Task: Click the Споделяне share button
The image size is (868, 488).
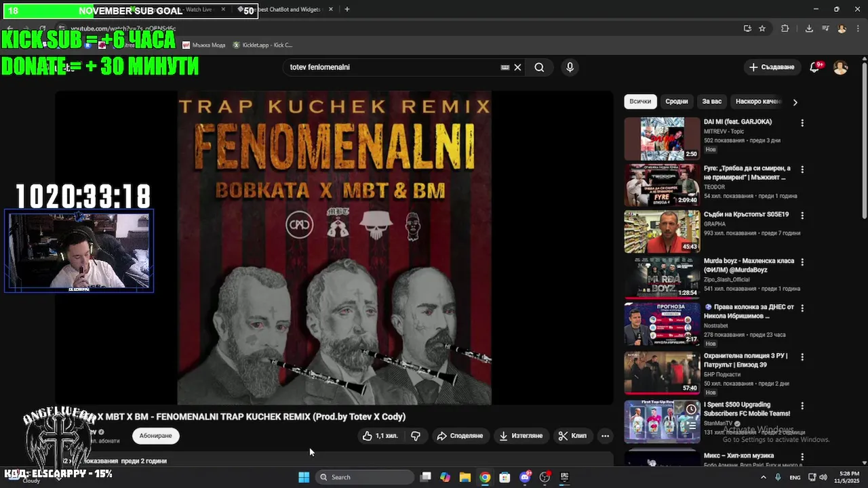Action: coord(460,436)
